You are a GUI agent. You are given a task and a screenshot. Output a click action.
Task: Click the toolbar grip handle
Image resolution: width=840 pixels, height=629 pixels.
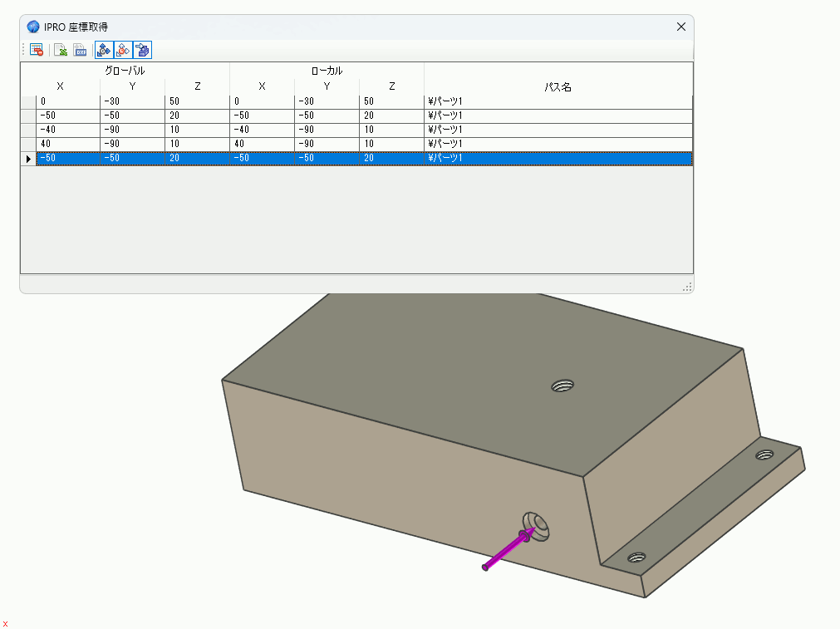tap(24, 50)
